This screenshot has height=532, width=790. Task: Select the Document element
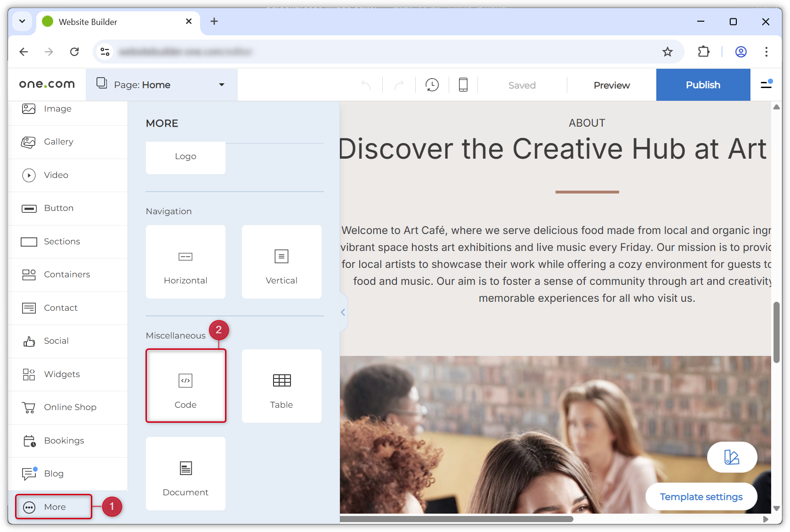tap(185, 473)
